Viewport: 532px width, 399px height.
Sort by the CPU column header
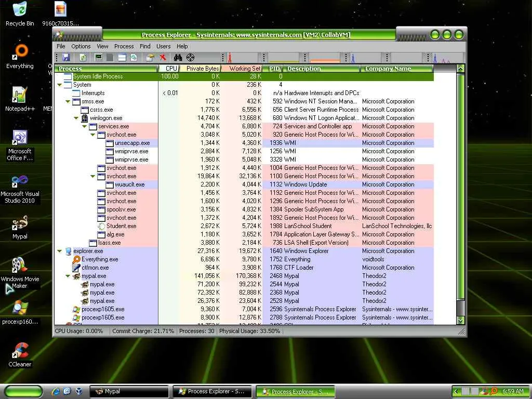pyautogui.click(x=169, y=69)
